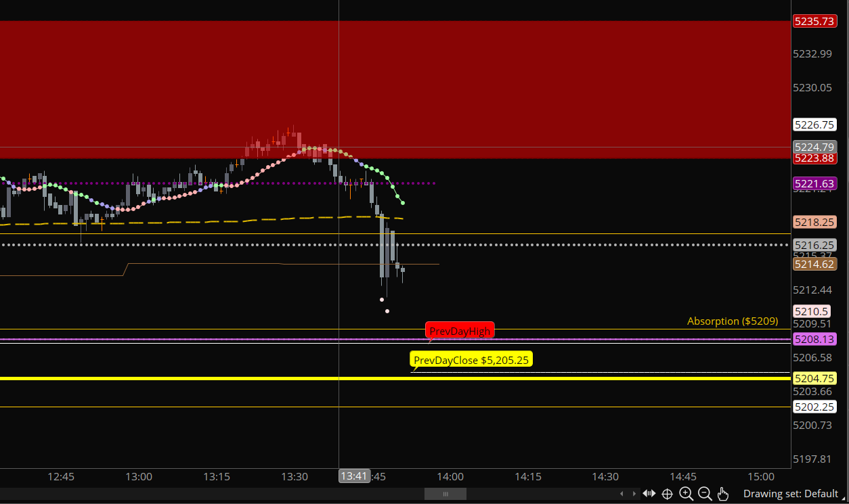Click the red PrevDayHigh bubble

pyautogui.click(x=460, y=330)
